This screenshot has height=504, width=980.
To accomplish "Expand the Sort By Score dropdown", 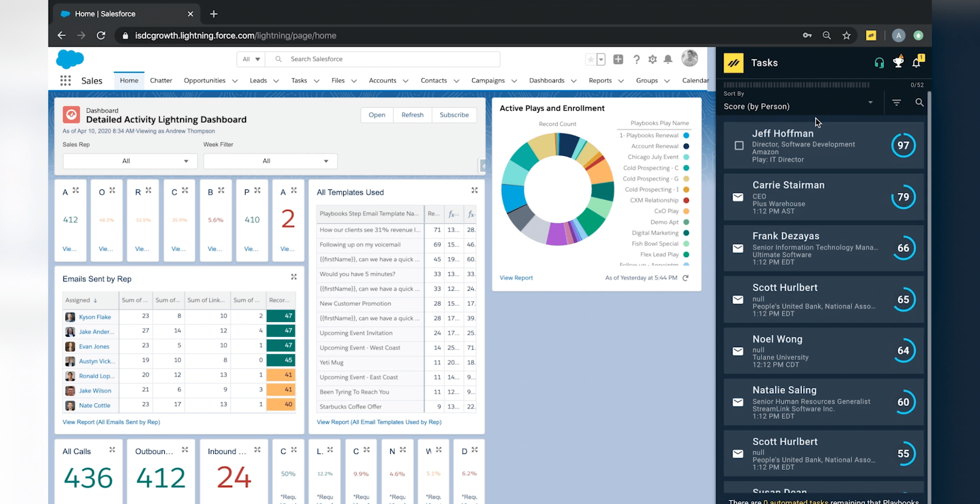I will coord(870,103).
